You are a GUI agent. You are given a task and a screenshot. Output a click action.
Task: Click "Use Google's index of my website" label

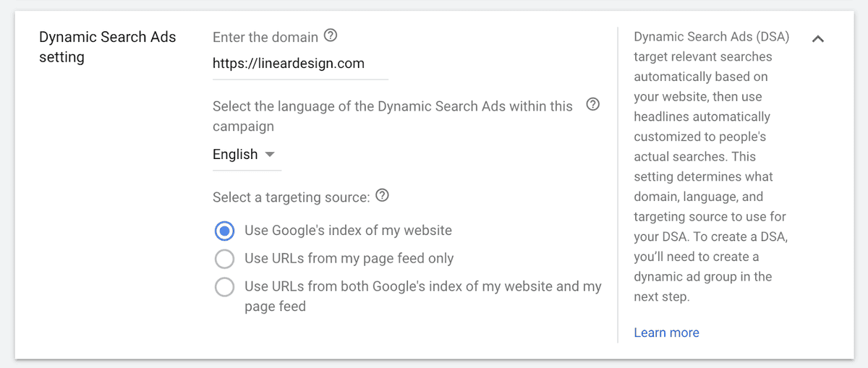[348, 231]
